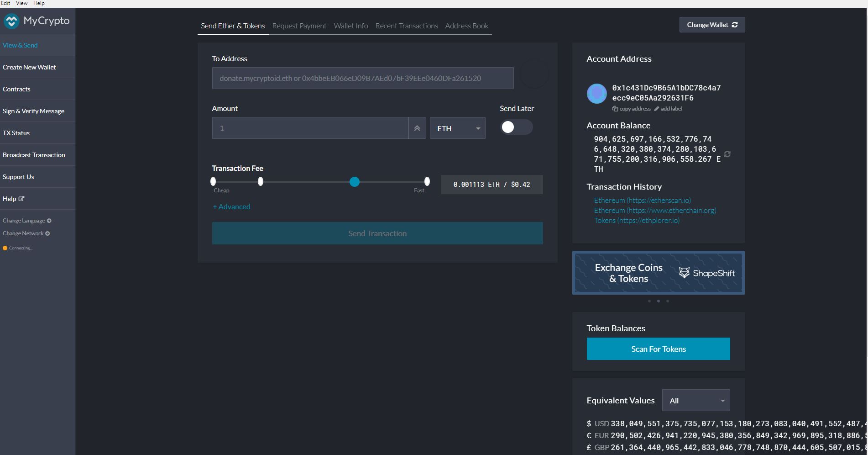
Task: Click the account address text
Action: [667, 93]
